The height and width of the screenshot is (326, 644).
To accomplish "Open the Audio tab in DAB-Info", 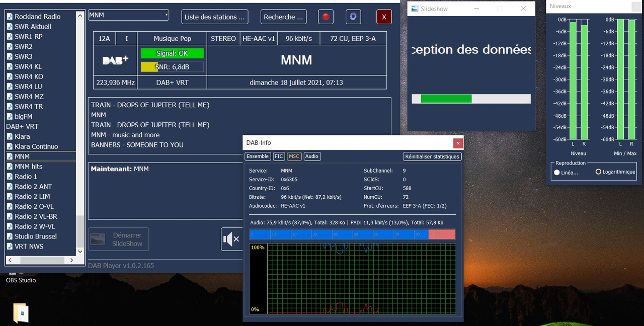I will 312,156.
